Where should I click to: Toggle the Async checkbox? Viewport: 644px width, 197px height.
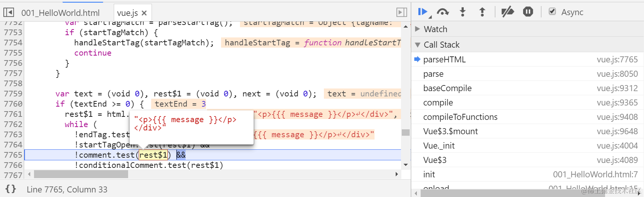pyautogui.click(x=552, y=11)
